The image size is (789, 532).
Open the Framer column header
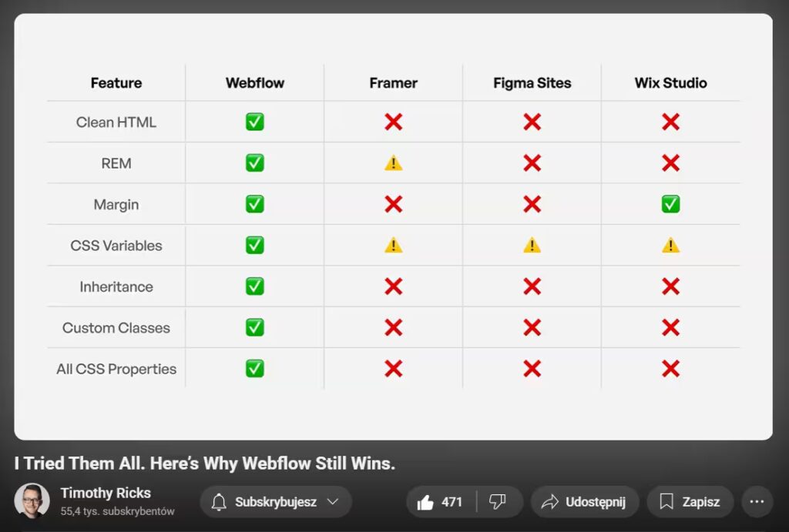point(393,82)
